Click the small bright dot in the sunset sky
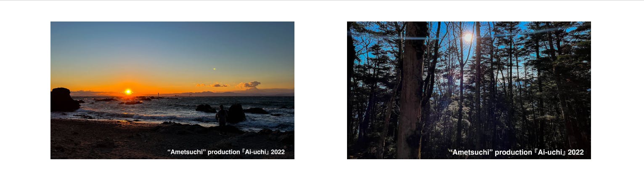 click(214, 69)
